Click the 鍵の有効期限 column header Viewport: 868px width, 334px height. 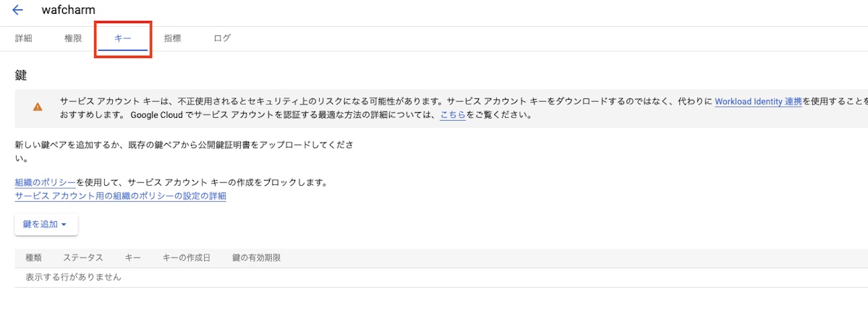point(256,258)
